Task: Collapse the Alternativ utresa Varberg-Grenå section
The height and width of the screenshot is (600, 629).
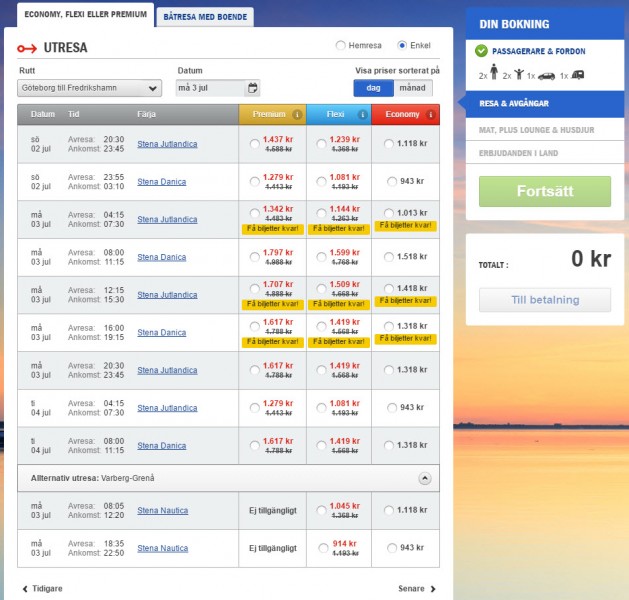Action: pyautogui.click(x=424, y=479)
